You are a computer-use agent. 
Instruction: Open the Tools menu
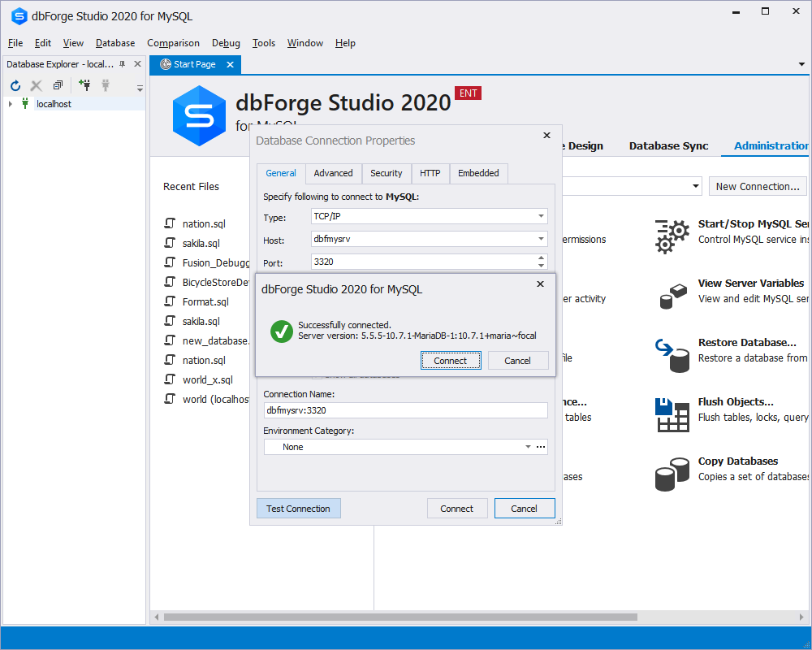click(x=264, y=43)
